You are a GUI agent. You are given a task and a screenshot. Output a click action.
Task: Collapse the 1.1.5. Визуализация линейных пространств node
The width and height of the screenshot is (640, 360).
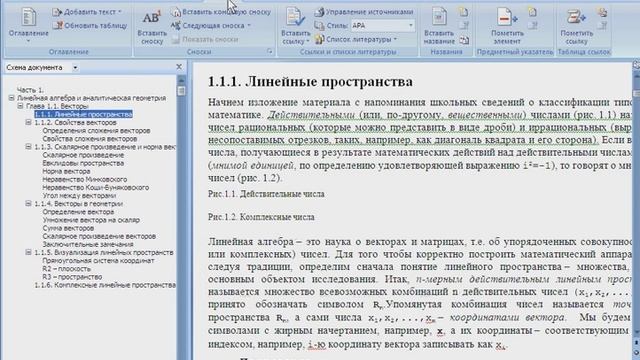pos(28,252)
